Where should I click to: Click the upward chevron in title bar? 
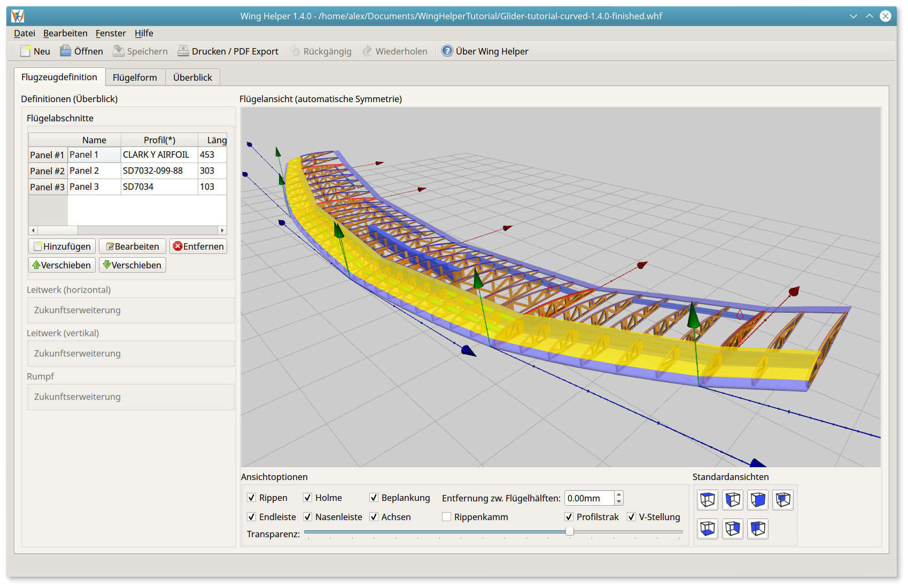tap(870, 16)
